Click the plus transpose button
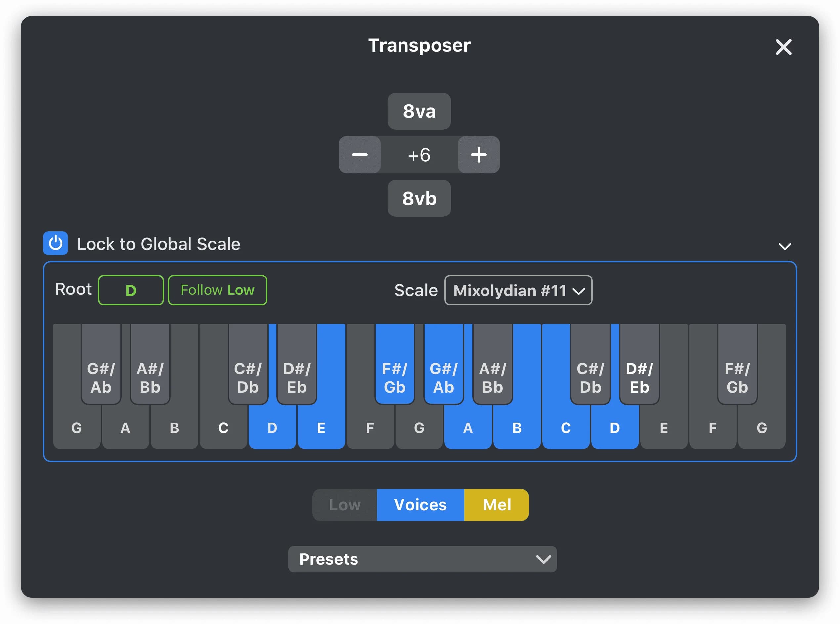 point(479,155)
